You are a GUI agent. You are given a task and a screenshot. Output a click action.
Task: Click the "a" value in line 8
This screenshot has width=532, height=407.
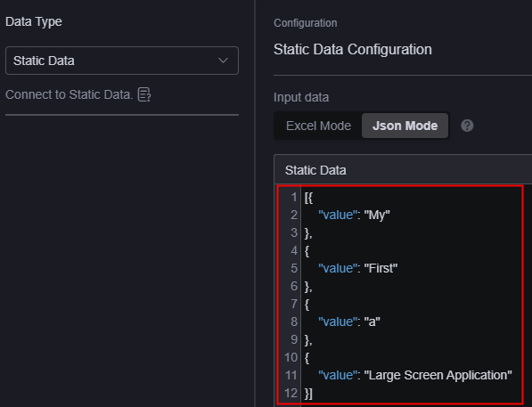pos(372,322)
